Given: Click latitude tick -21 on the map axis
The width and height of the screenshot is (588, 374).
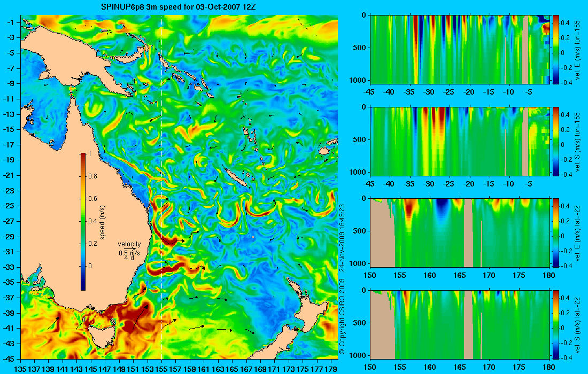Looking at the screenshot, I should [9, 175].
